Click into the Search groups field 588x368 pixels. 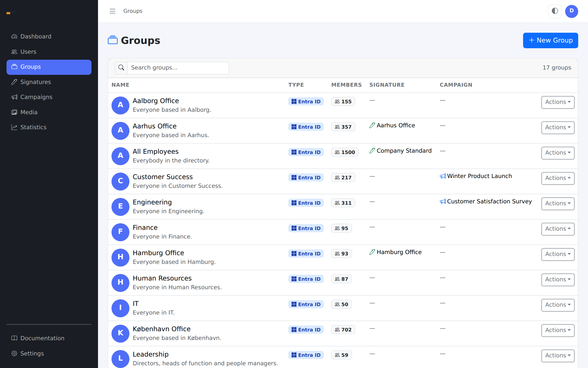coord(178,68)
